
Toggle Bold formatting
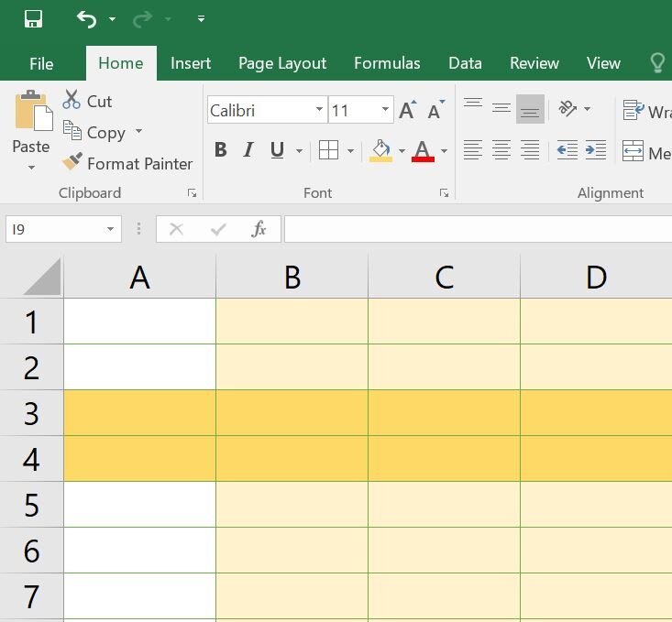(220, 150)
